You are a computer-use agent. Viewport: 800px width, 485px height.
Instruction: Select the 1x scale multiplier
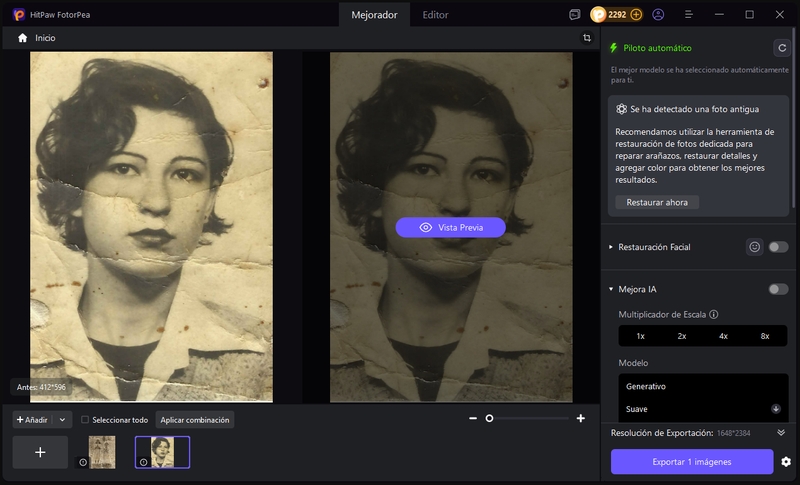coord(640,336)
